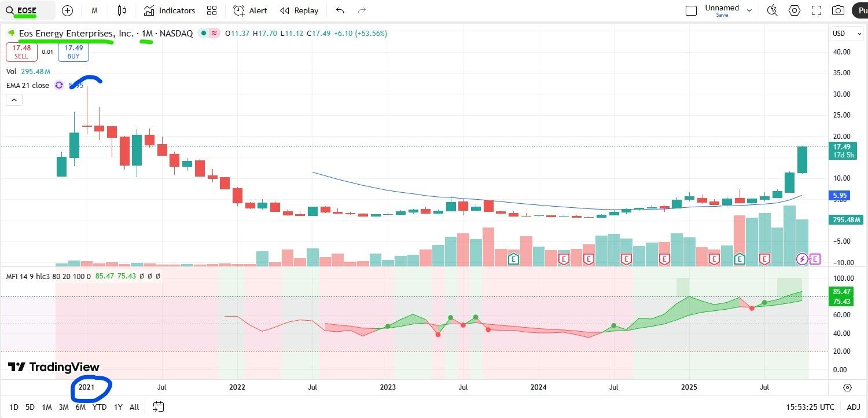This screenshot has height=418, width=868.
Task: Select the YTD date range
Action: click(x=100, y=407)
